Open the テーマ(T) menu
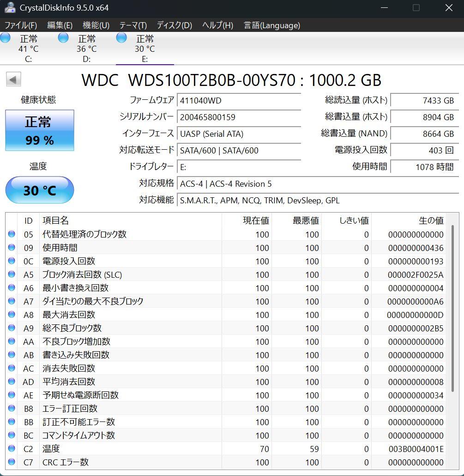 coord(132,25)
